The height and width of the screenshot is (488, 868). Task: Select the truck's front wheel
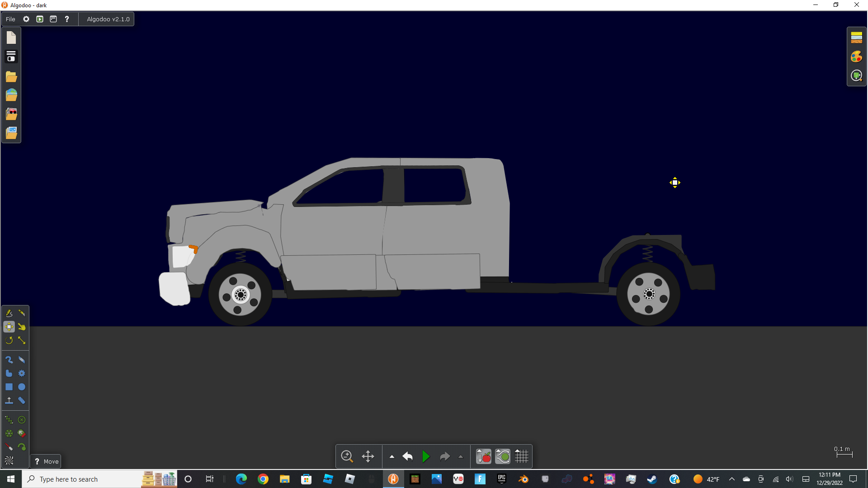click(x=241, y=295)
